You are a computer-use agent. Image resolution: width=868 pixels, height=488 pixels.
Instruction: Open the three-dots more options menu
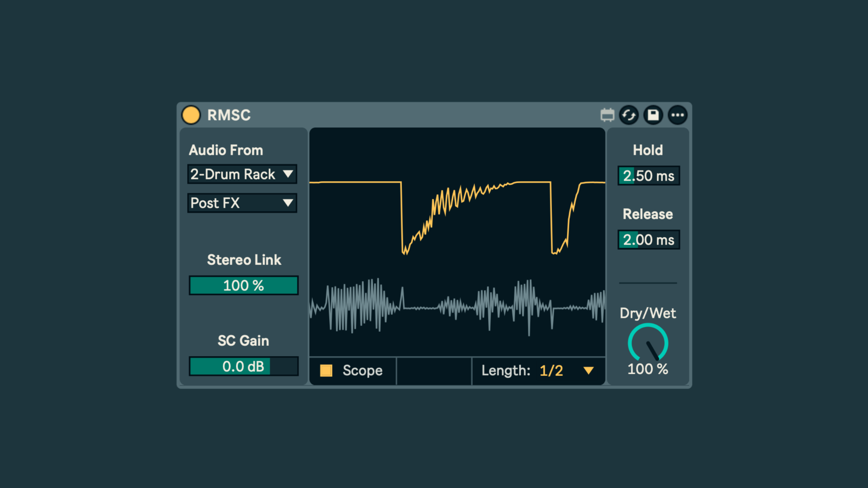click(677, 115)
